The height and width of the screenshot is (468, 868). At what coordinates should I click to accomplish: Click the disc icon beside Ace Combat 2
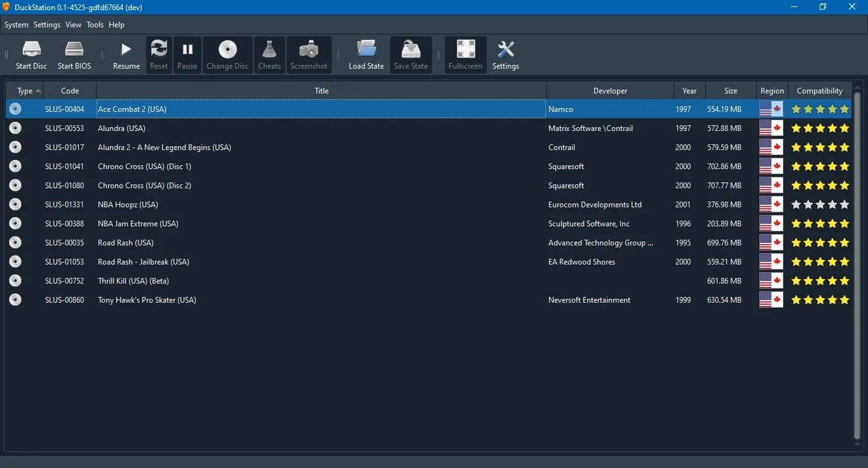coord(15,109)
